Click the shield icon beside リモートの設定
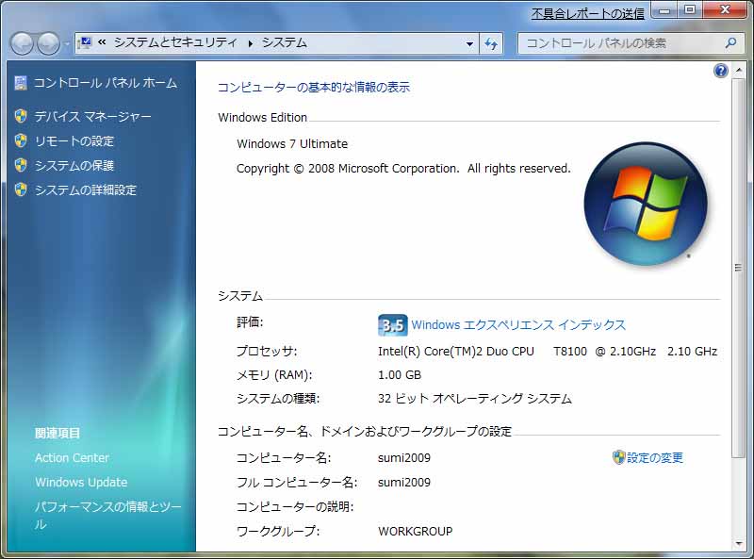 click(21, 141)
